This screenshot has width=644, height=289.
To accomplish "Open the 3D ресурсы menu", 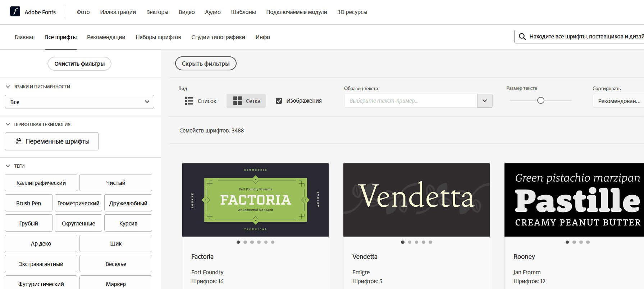I will 352,12.
